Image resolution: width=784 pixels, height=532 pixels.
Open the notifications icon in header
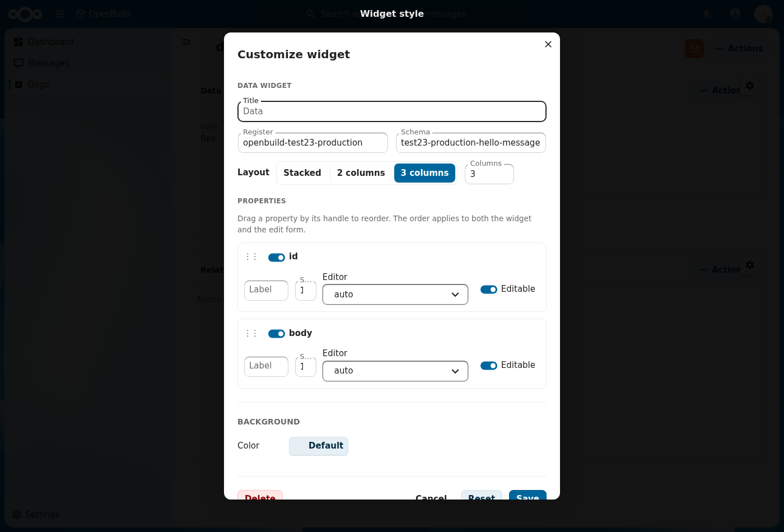coord(708,14)
